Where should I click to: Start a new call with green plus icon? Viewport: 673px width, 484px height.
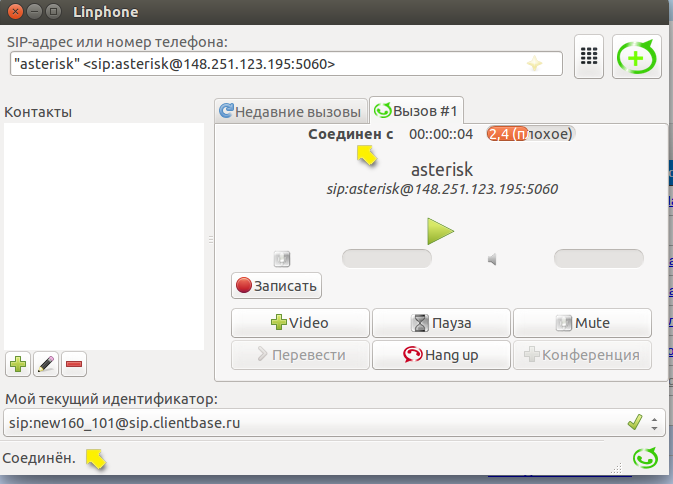(637, 56)
